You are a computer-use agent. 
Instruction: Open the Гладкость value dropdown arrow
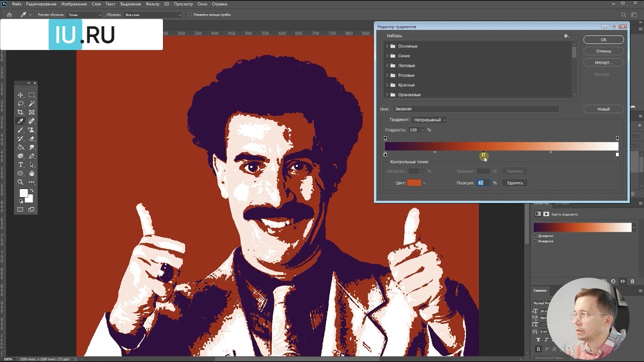[422, 130]
